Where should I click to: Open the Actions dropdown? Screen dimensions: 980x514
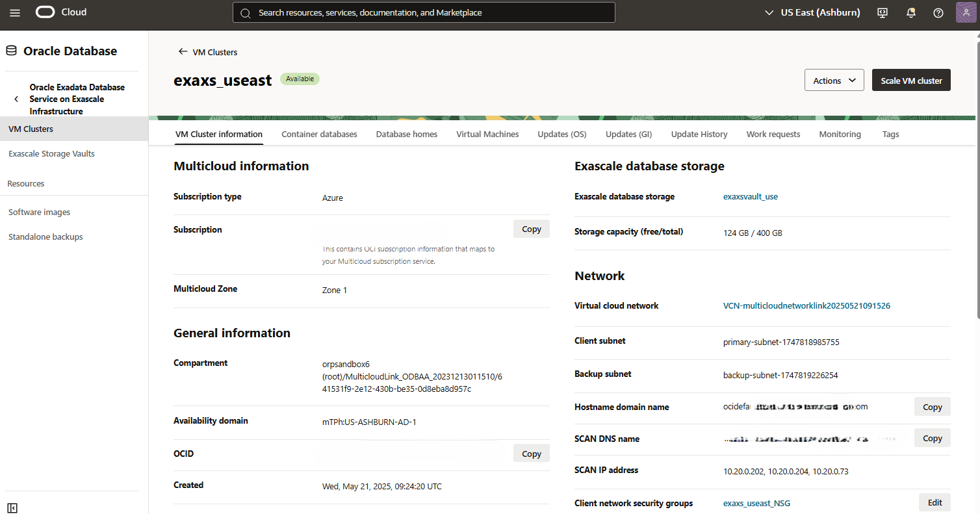point(834,80)
